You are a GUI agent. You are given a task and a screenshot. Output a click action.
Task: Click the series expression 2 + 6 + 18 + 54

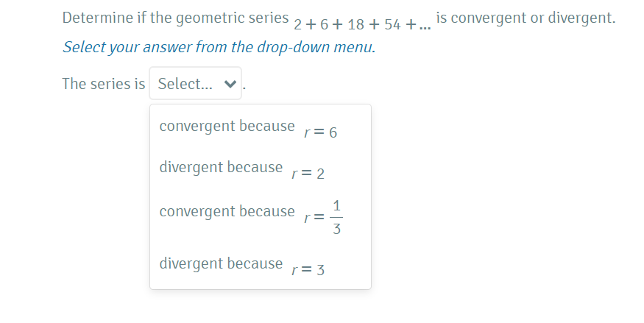(346, 24)
